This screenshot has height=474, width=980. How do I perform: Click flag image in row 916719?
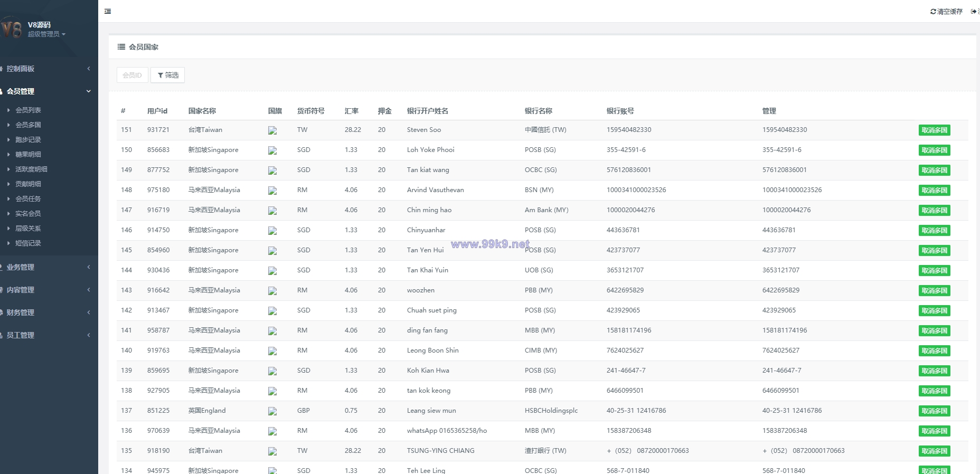pos(272,211)
